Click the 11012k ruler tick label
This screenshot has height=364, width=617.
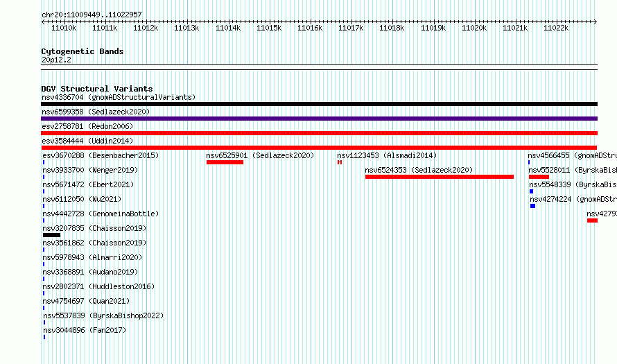click(146, 28)
